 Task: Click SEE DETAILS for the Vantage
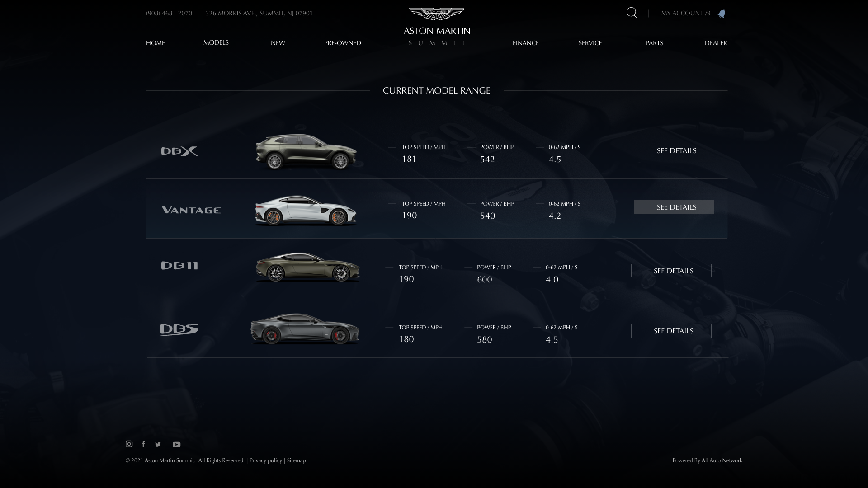pos(674,207)
